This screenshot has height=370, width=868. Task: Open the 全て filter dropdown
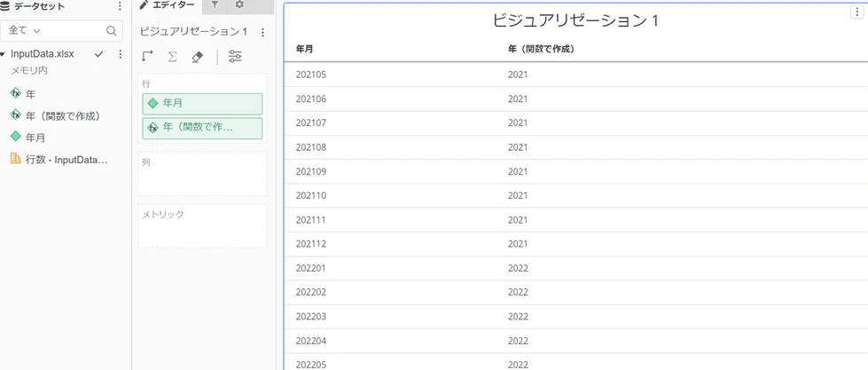click(x=24, y=30)
